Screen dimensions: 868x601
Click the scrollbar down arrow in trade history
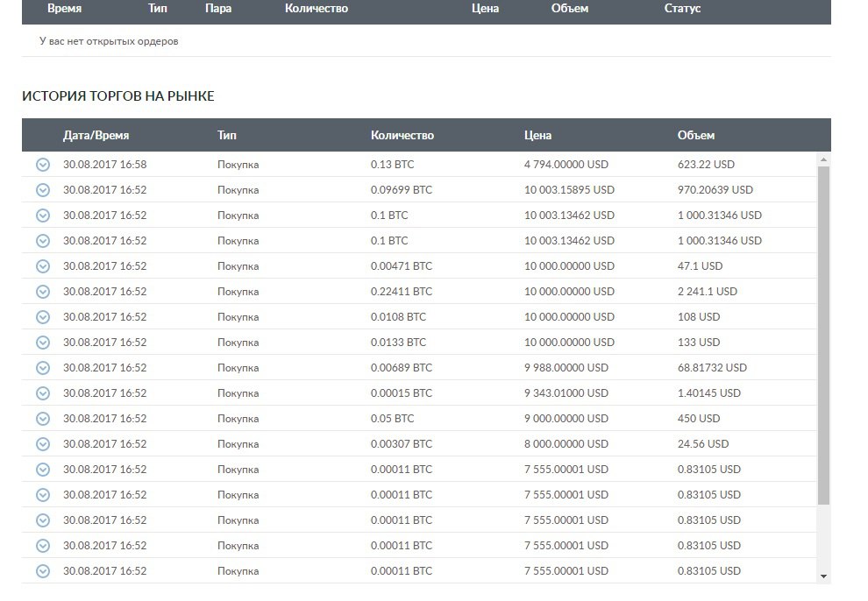pyautogui.click(x=822, y=576)
